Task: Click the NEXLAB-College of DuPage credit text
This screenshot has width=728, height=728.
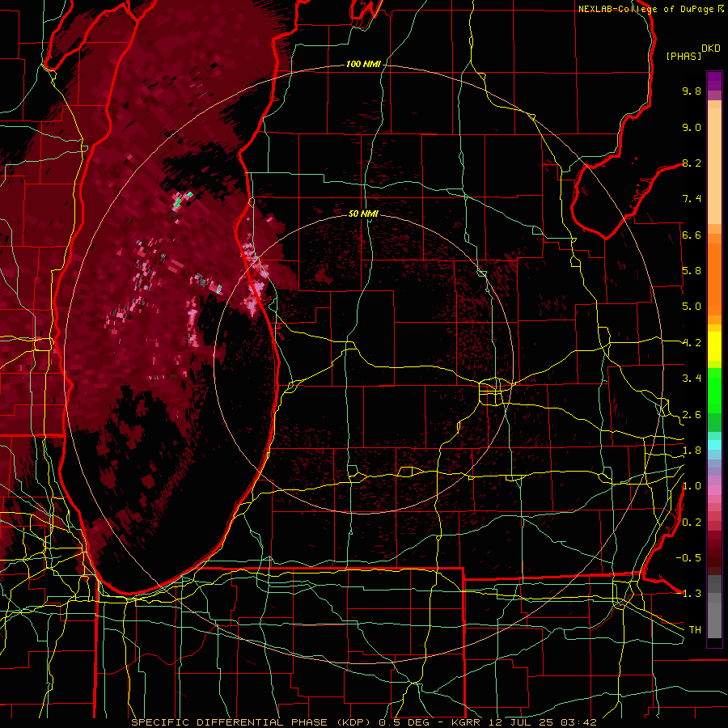Action: (645, 9)
